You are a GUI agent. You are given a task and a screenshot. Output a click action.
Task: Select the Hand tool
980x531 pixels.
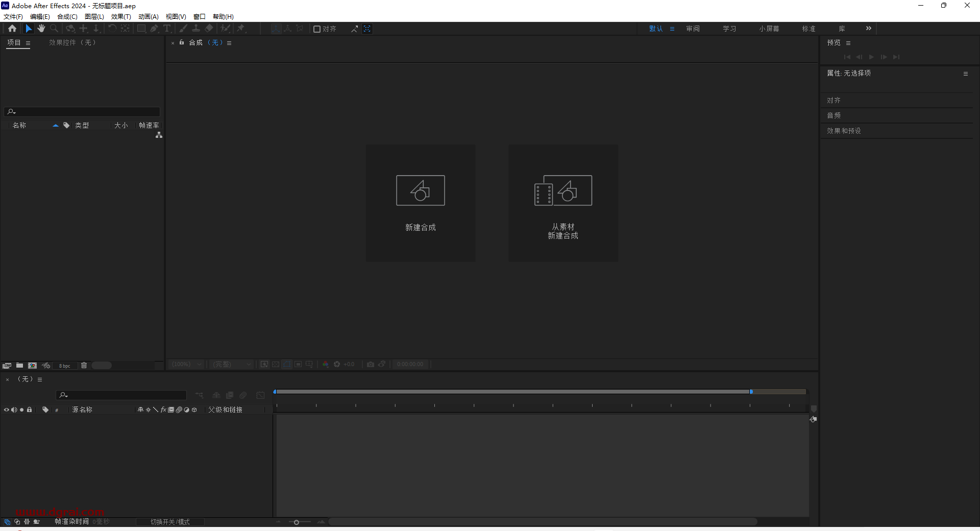(41, 29)
